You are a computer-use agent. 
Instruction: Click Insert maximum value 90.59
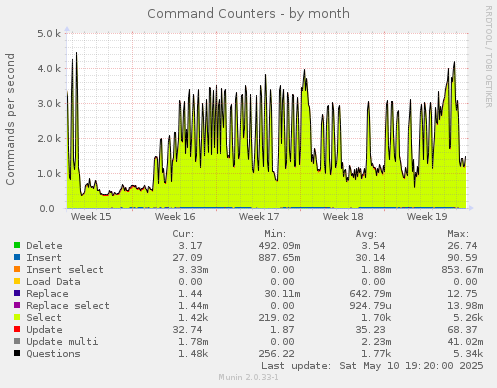point(462,258)
